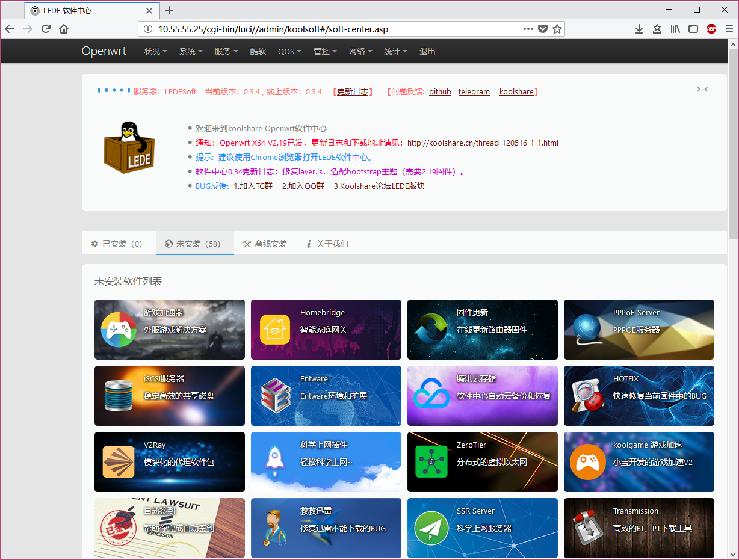The height and width of the screenshot is (560, 739).
Task: Expand the 服务 dropdown menu
Action: tap(227, 51)
